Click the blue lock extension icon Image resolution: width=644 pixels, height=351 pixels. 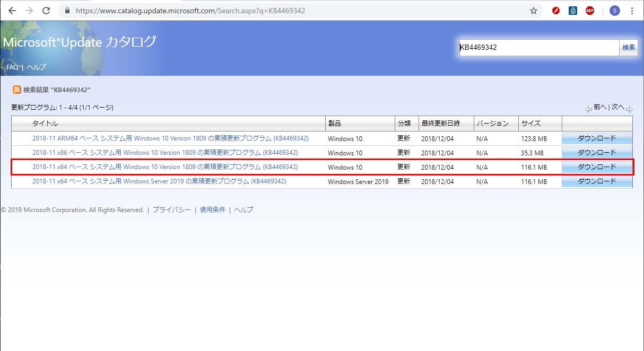point(573,11)
